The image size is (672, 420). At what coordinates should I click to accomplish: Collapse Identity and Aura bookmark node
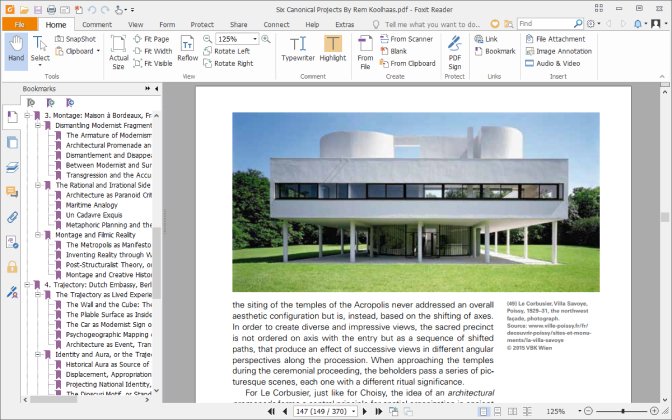click(x=38, y=354)
